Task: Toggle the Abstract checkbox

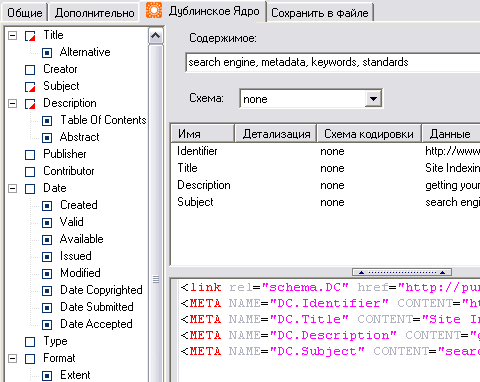Action: click(47, 138)
